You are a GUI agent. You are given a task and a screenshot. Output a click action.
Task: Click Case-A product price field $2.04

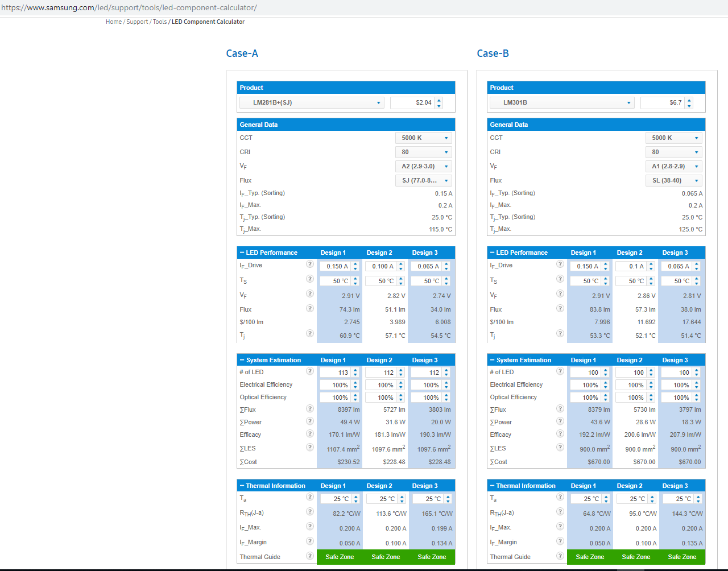(x=412, y=103)
